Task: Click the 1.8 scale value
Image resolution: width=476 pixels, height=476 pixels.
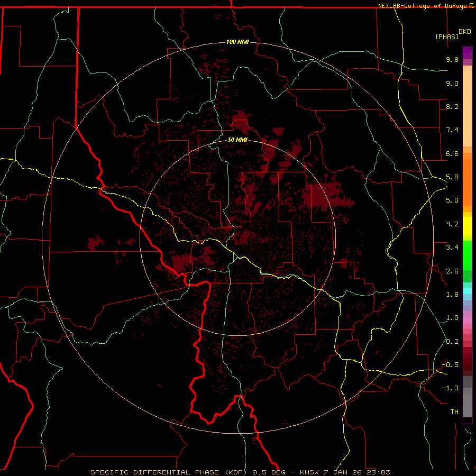Action: pyautogui.click(x=452, y=295)
